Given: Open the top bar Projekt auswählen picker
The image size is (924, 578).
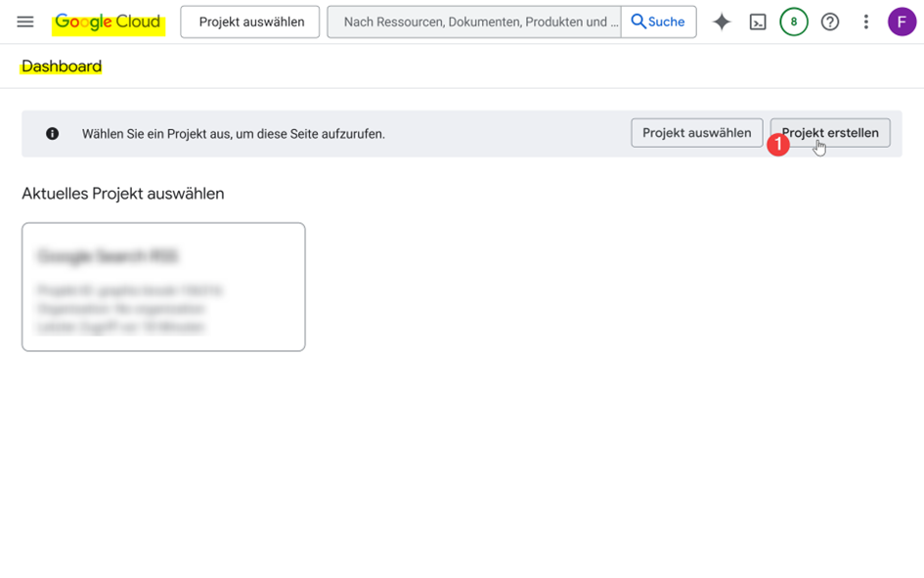Looking at the screenshot, I should coord(250,22).
